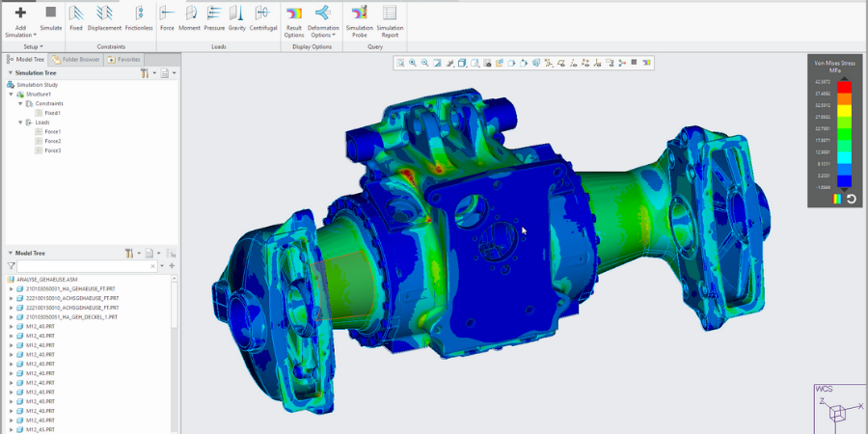
Task: Click the Simulate button in the ribbon
Action: point(51,17)
